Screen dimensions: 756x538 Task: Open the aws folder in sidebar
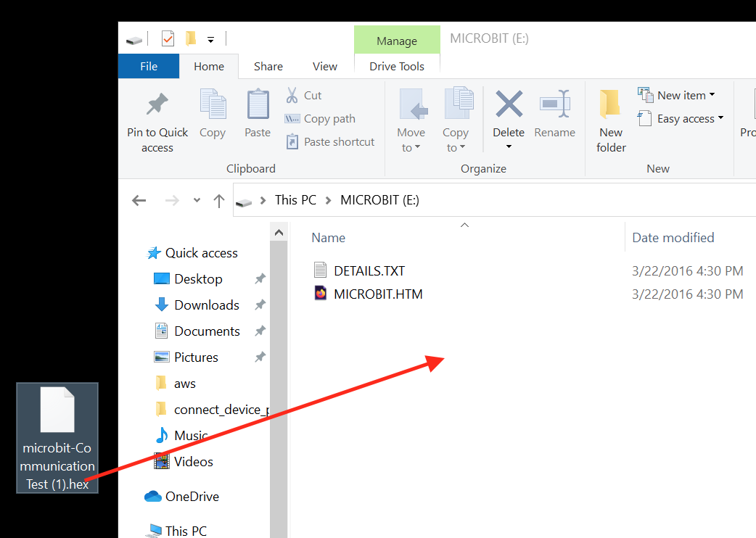[185, 384]
